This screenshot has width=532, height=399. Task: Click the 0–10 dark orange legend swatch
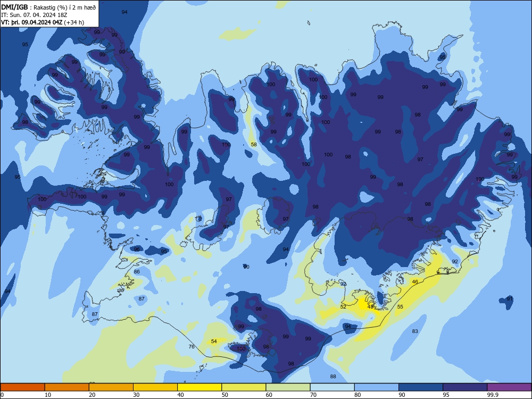tap(23, 387)
